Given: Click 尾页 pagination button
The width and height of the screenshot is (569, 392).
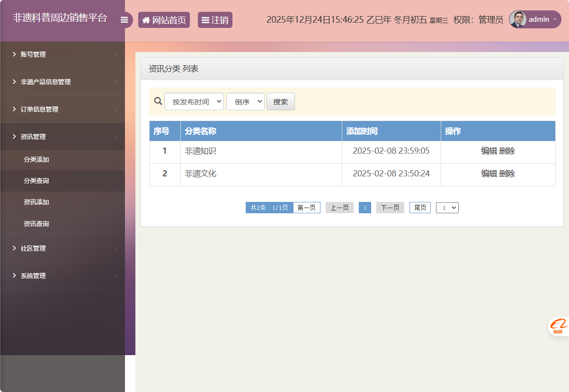Looking at the screenshot, I should 420,208.
